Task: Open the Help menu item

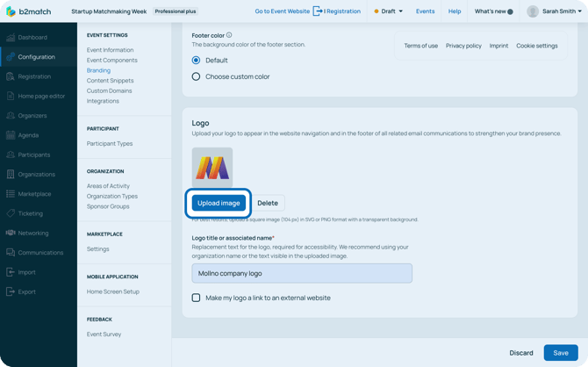Action: [454, 11]
